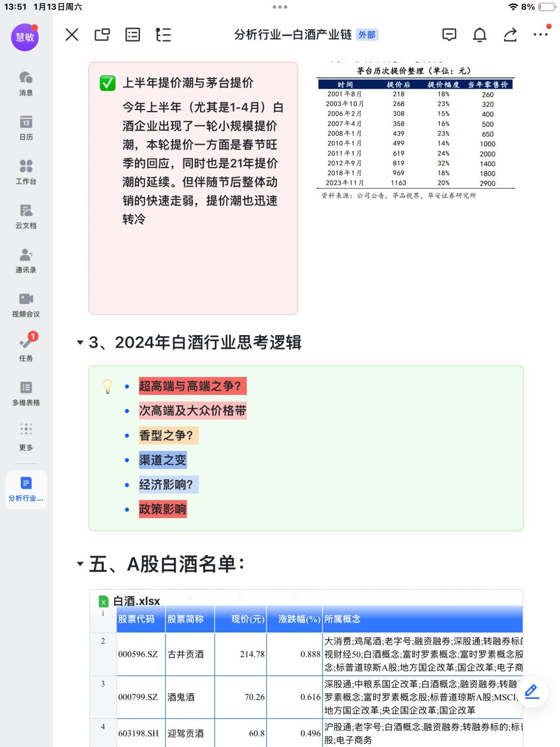Open 更多 more apps in sidebar
The image size is (560, 747).
[26, 437]
